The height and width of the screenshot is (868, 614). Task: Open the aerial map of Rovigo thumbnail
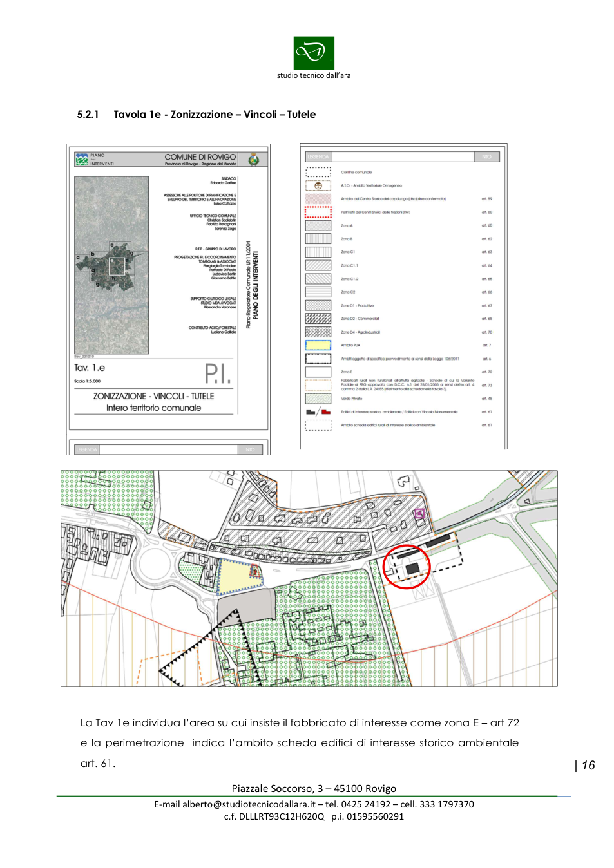111,265
